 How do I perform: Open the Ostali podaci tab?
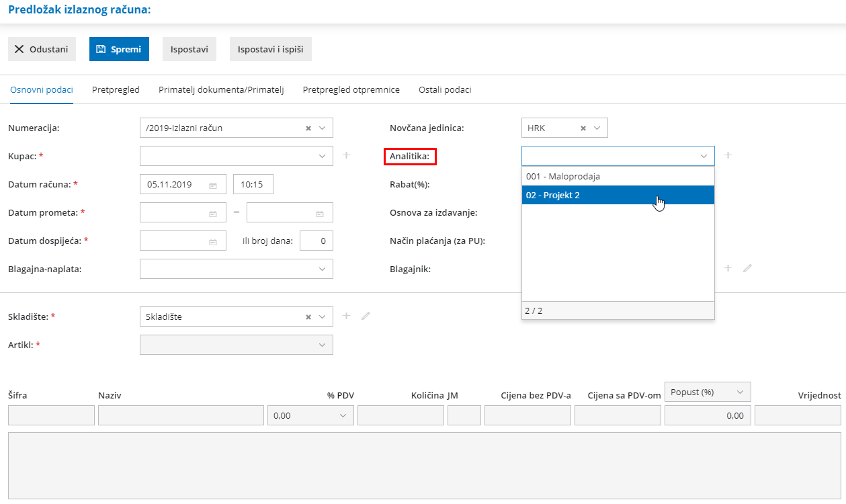click(445, 89)
